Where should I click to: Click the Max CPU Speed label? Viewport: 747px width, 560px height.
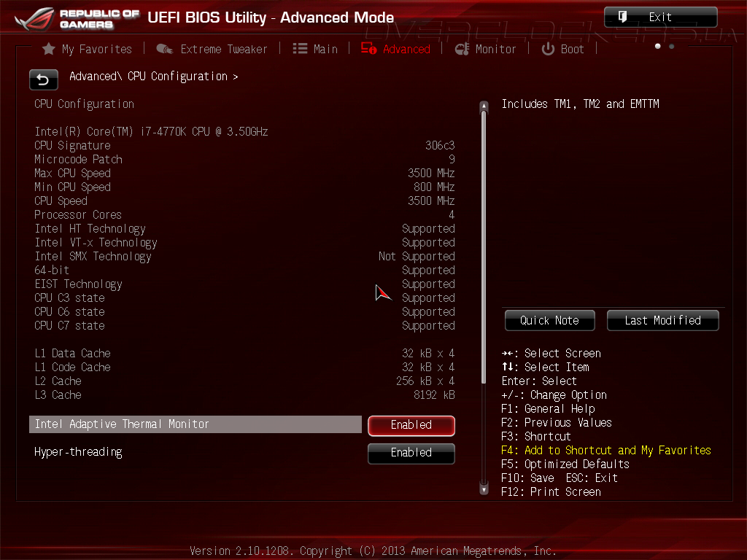pos(72,173)
